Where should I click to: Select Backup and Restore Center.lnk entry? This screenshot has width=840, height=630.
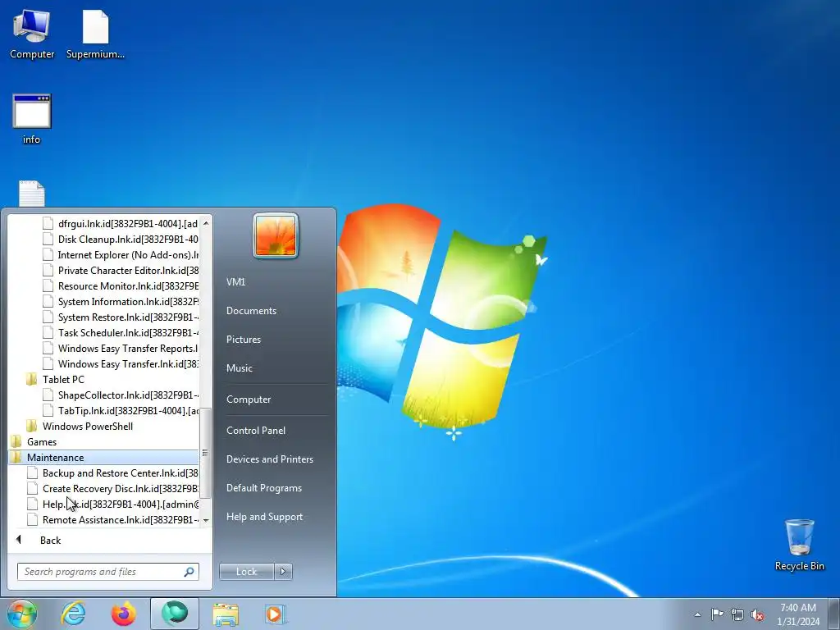(112, 473)
